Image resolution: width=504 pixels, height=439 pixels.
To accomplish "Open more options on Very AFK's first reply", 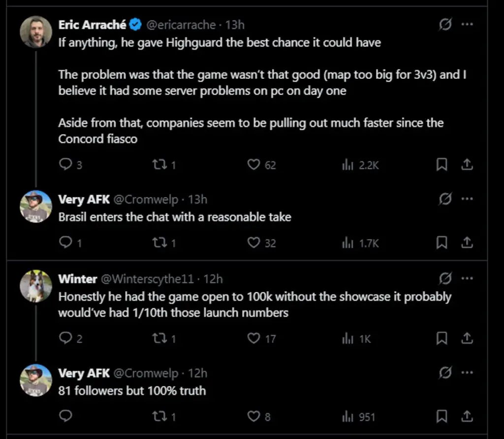I will (467, 199).
